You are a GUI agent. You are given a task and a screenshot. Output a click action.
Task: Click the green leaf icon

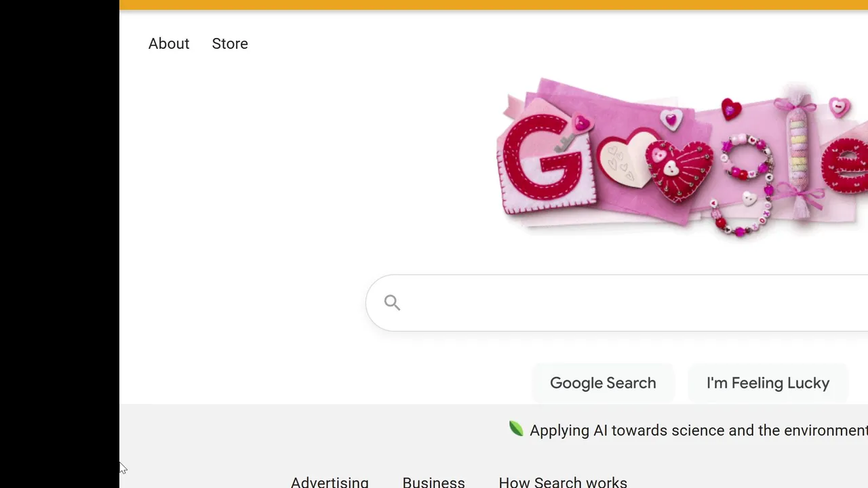517,429
